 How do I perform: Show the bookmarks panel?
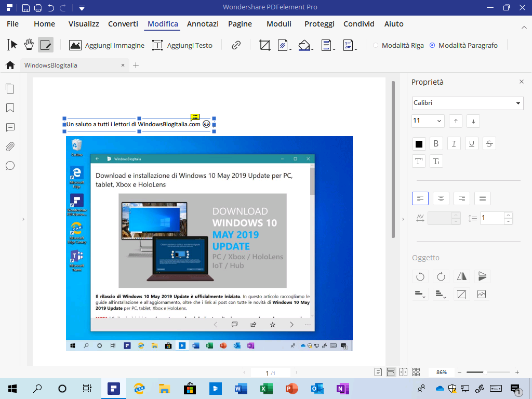coord(10,108)
